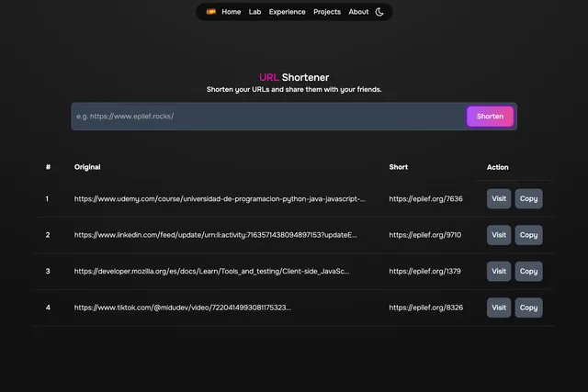Click the Spanish flag language icon
This screenshot has height=392, width=588.
[211, 12]
